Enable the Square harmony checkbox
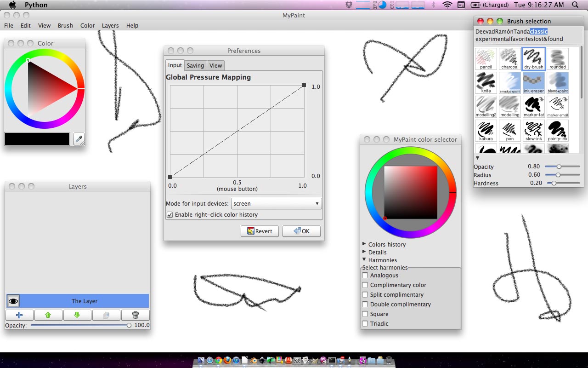588x368 pixels. click(x=365, y=314)
